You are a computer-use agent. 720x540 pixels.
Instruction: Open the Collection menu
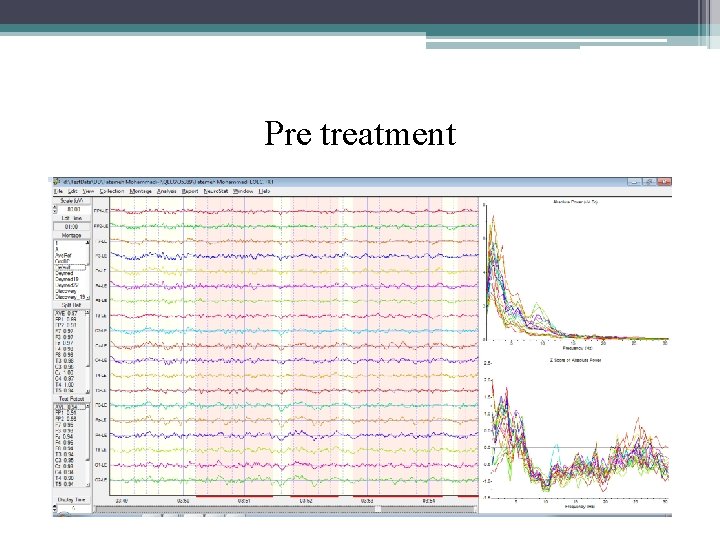(x=112, y=191)
